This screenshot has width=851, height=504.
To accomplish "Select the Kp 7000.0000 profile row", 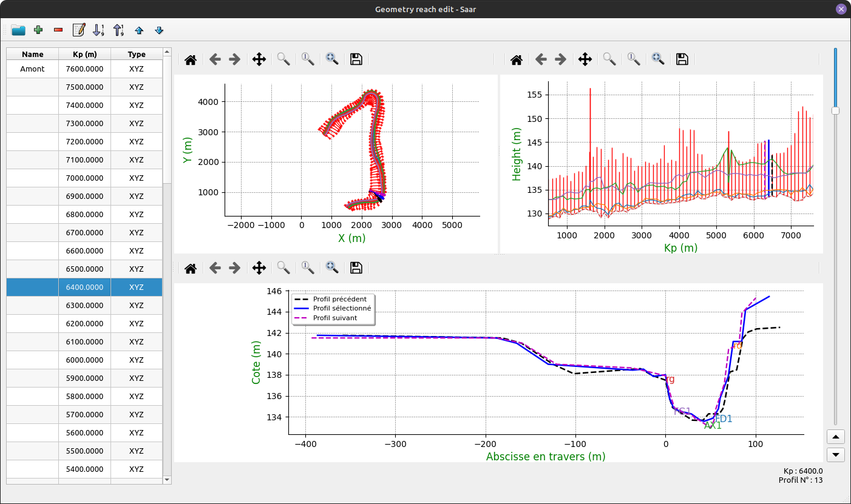I will (x=84, y=178).
